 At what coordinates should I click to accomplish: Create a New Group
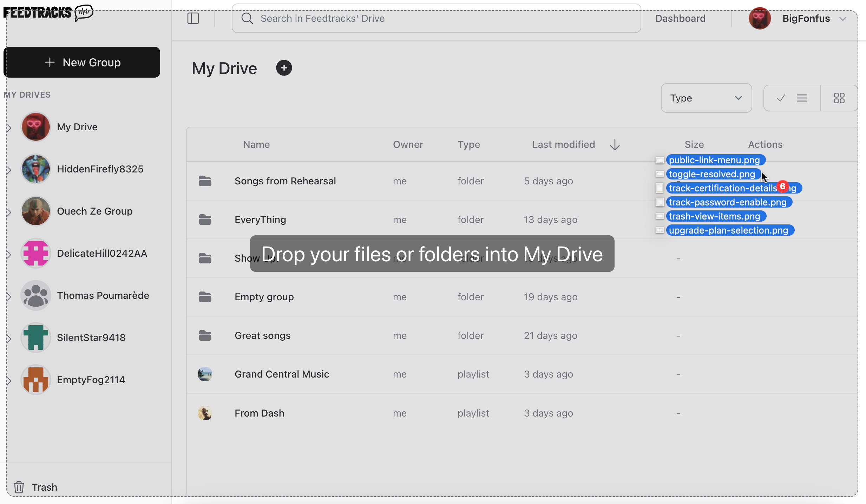tap(82, 62)
